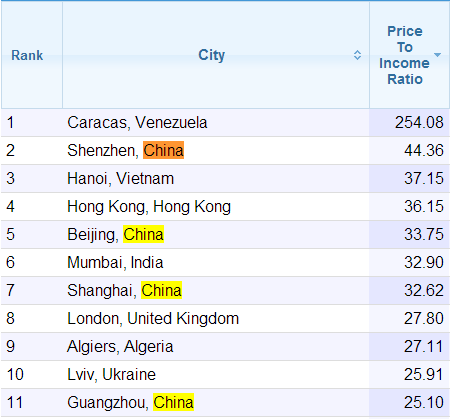The width and height of the screenshot is (450, 419).
Task: Click Hong Kong, Hong Kong city entry
Action: coord(149,206)
